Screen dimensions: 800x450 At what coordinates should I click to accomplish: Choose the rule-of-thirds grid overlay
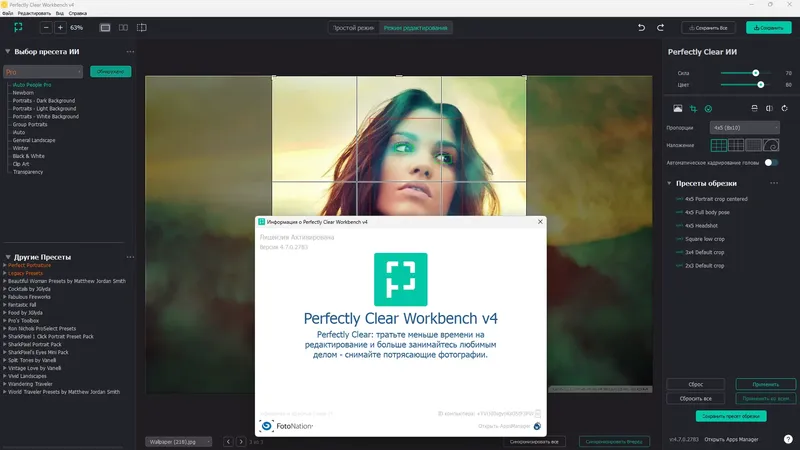[x=719, y=145]
